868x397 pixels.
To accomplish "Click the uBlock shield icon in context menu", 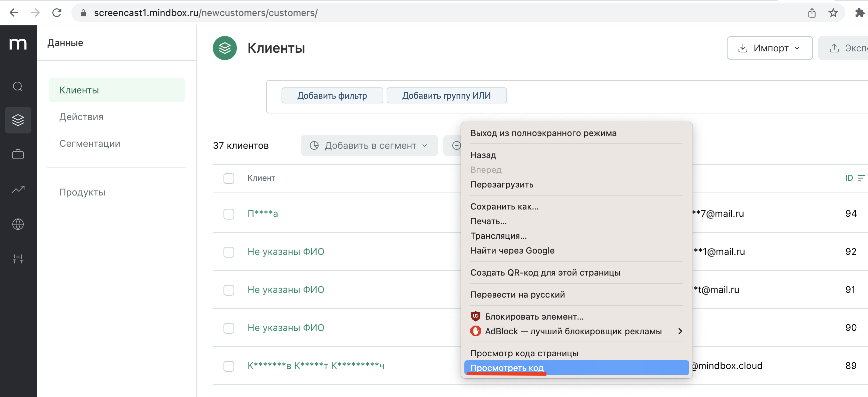I will tap(475, 316).
